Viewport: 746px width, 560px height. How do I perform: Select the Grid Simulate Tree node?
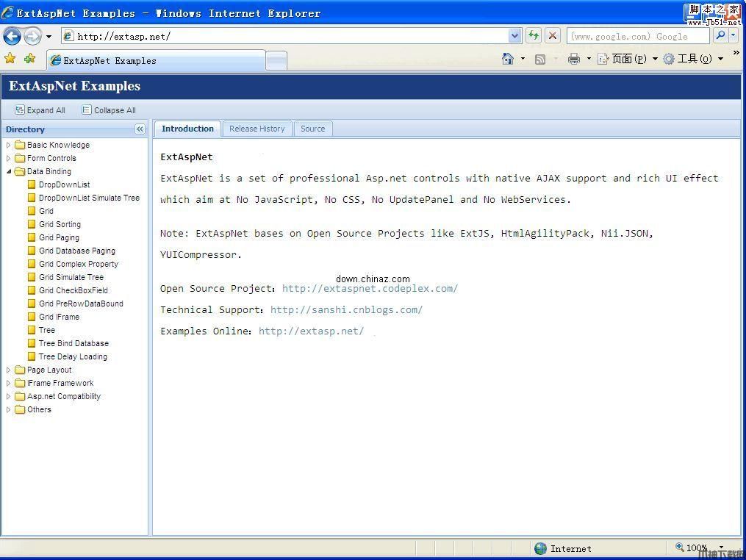[71, 277]
